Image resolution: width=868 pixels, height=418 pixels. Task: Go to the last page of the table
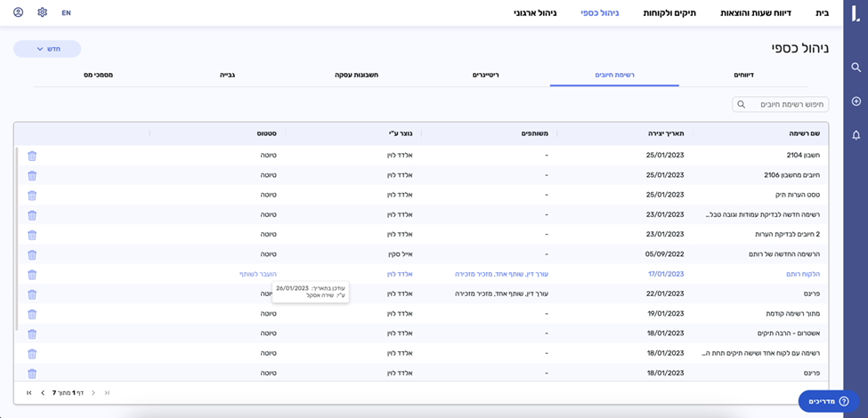28,392
